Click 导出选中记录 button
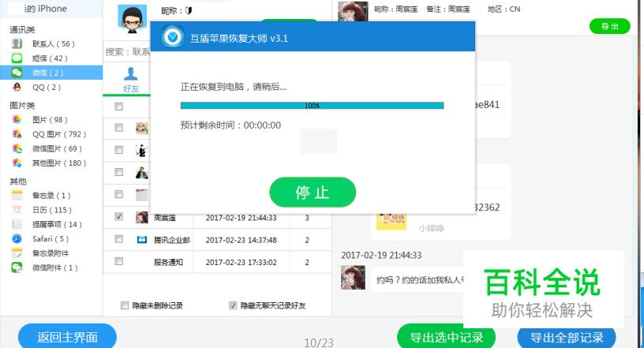The image size is (644, 348). click(447, 336)
